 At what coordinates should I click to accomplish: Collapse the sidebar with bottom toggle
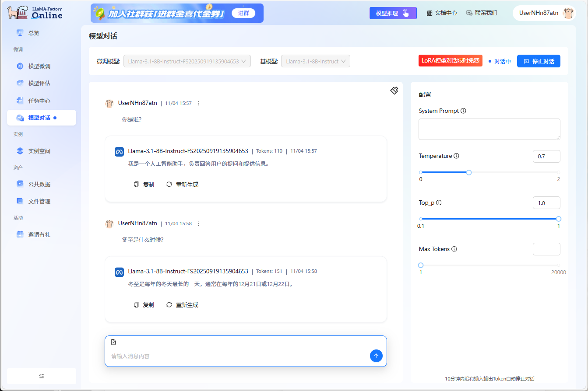pos(42,376)
